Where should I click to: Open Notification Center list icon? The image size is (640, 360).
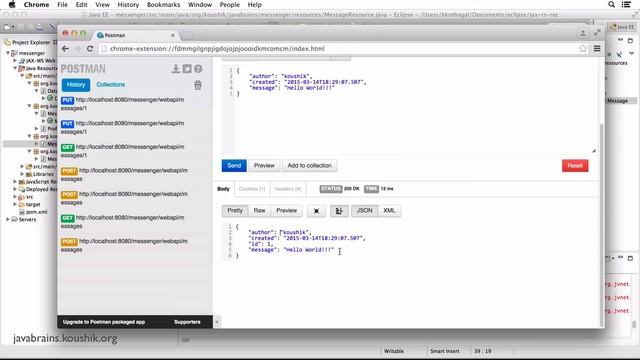point(626,4)
